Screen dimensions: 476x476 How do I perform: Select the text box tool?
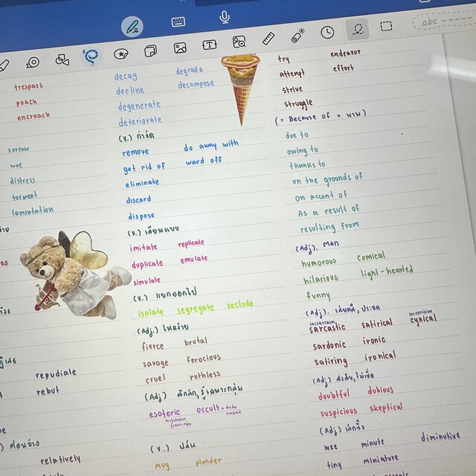(210, 45)
